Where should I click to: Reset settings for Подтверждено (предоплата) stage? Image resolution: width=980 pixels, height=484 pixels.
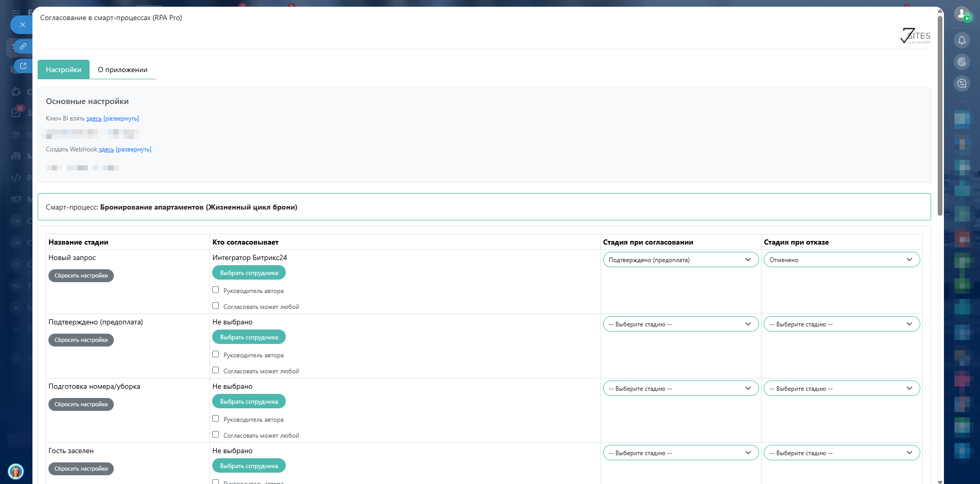point(81,340)
